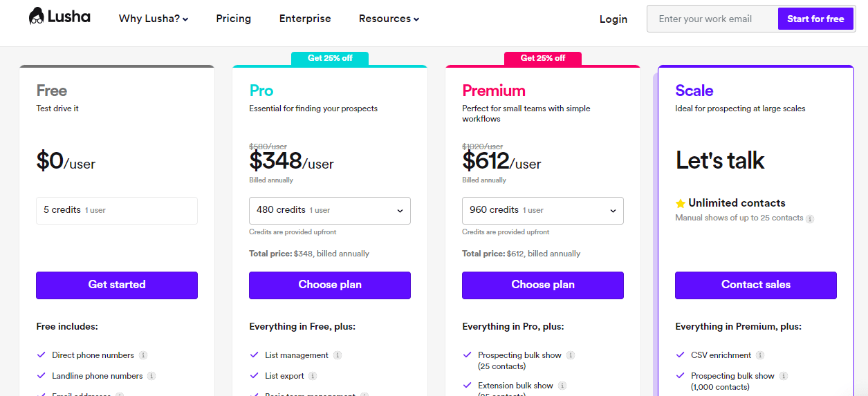Open the 960 credits dropdown in Premium

pyautogui.click(x=542, y=211)
